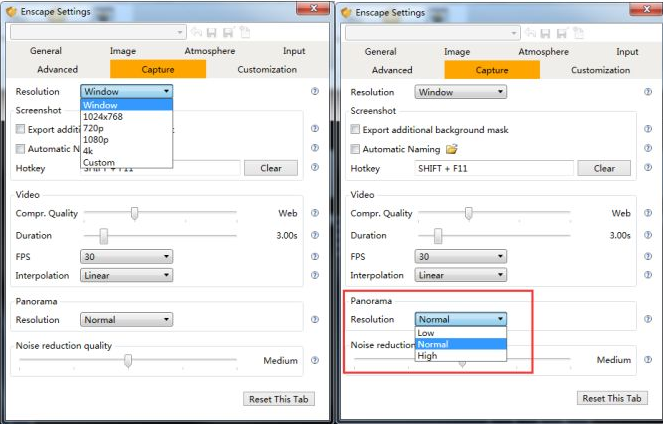This screenshot has width=663, height=424.
Task: Tick Automatic Naming checkbox in left window
Action: (20, 148)
